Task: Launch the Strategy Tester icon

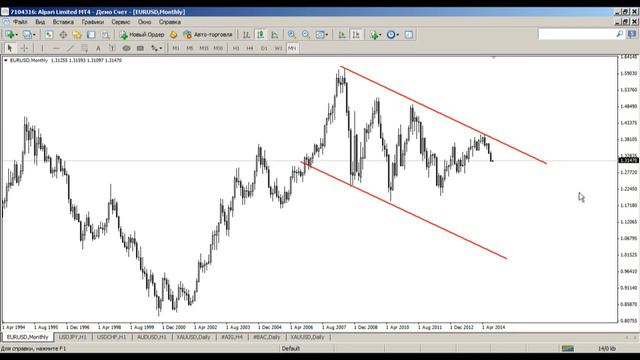Action: pos(105,35)
